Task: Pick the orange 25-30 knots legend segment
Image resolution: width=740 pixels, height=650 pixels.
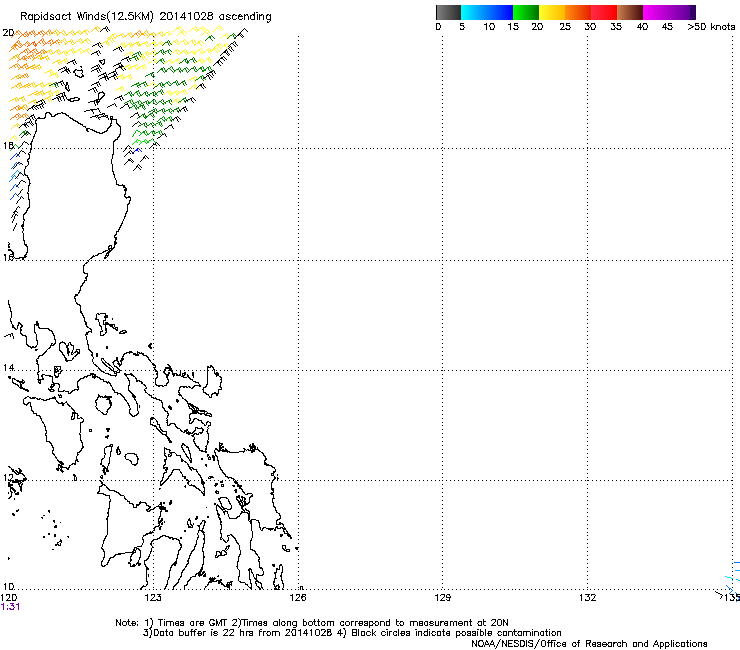Action: [578, 12]
